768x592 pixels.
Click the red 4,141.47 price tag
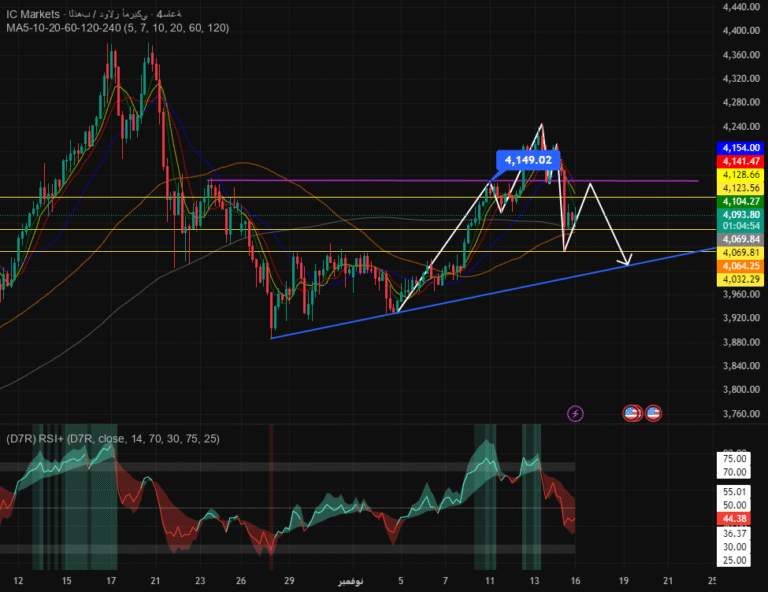point(741,161)
